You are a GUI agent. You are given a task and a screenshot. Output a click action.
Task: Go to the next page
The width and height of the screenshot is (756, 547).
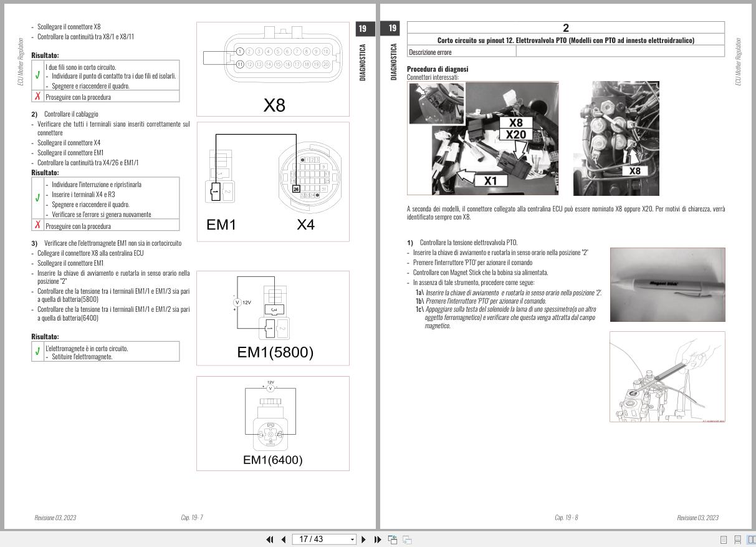coord(364,540)
